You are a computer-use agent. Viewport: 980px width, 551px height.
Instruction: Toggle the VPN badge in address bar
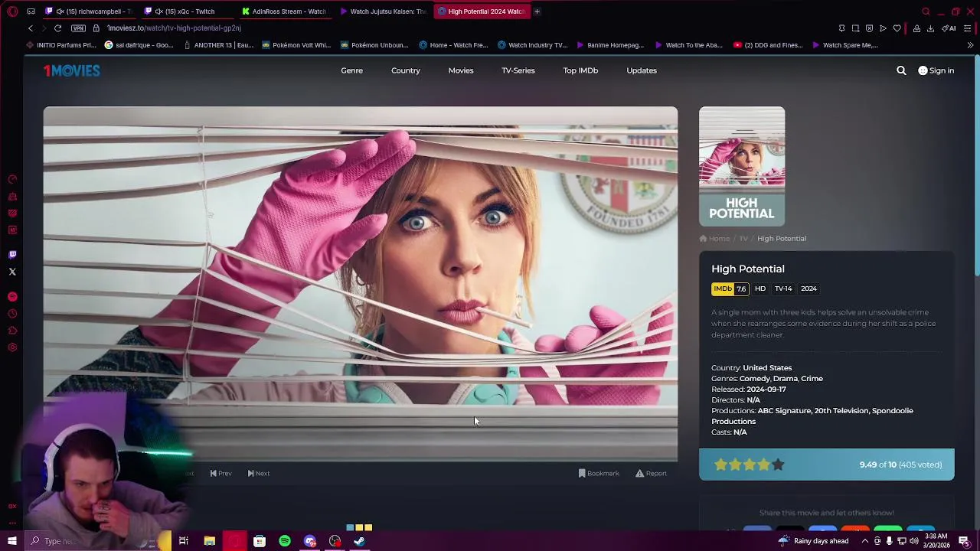(x=78, y=28)
